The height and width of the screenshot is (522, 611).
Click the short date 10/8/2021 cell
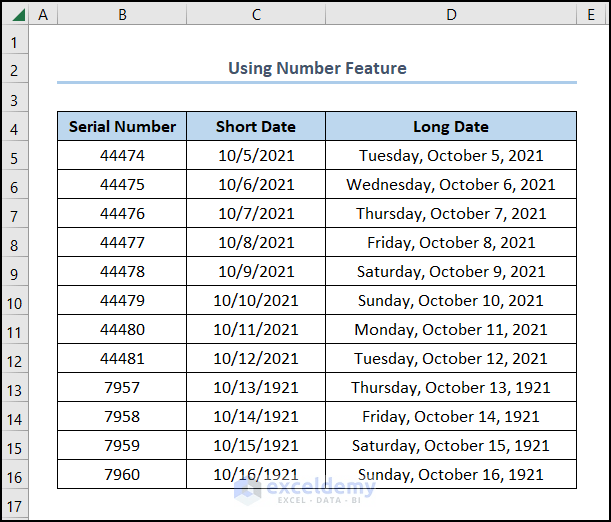click(x=256, y=242)
